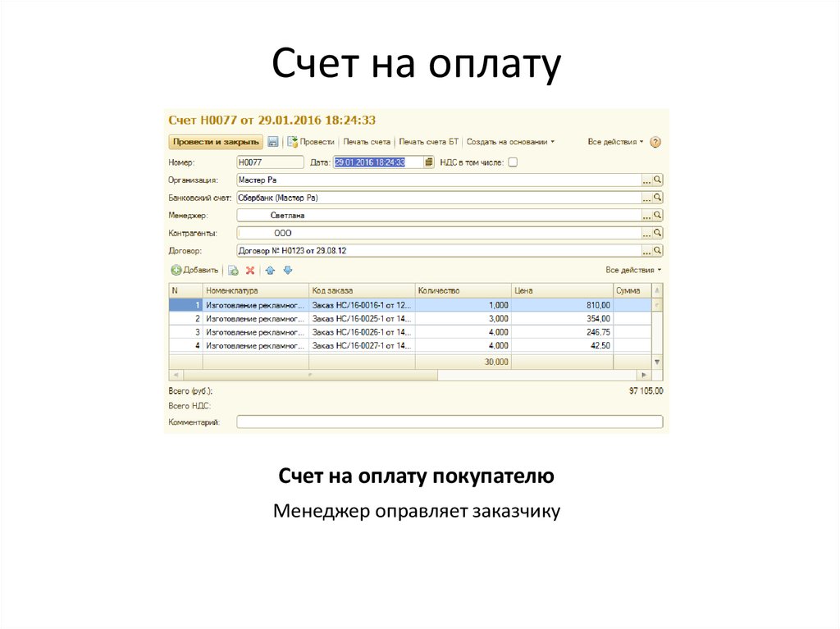Click the price cell 42,50
Viewport: 840px width, 629px height.
click(562, 345)
